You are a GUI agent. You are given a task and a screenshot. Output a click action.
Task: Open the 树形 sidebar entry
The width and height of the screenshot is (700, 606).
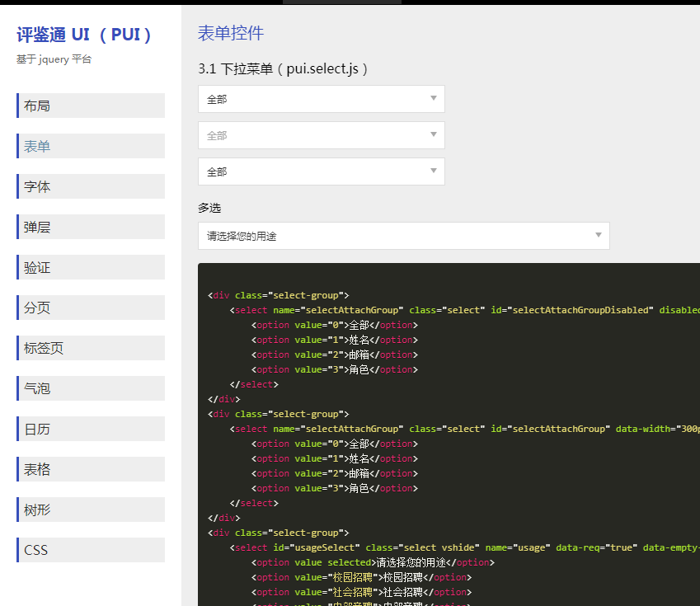click(x=91, y=510)
